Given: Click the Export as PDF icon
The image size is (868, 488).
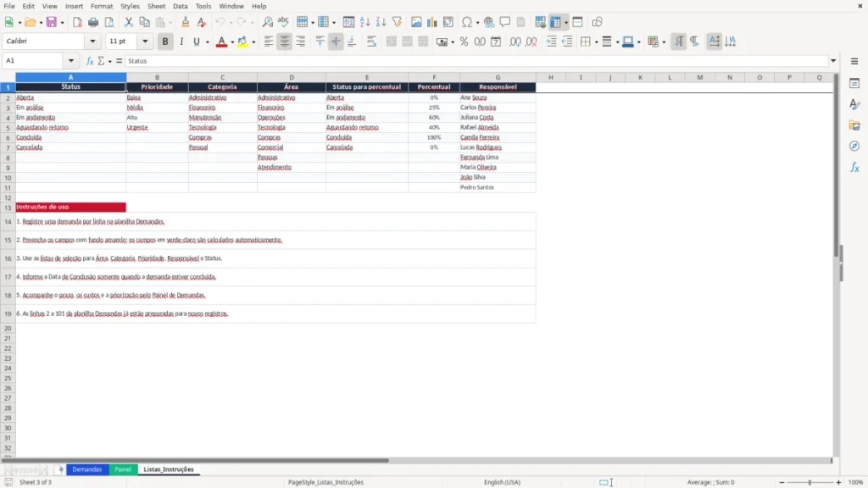Looking at the screenshot, I should click(x=77, y=22).
